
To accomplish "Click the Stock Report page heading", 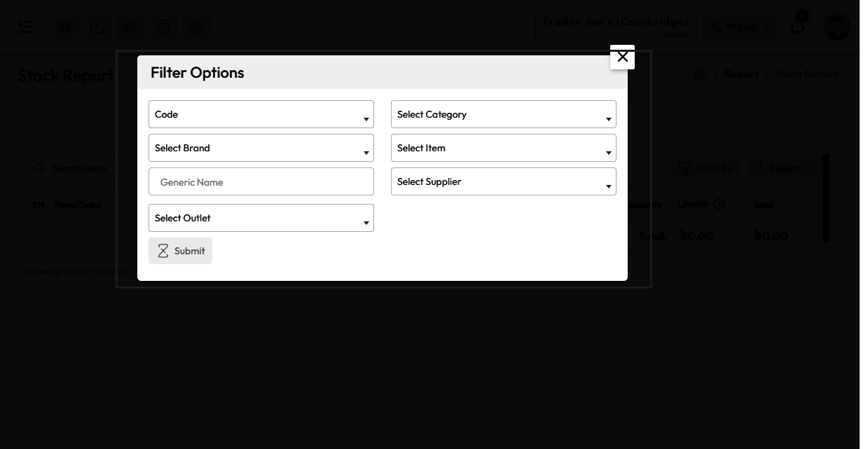I will [x=65, y=76].
